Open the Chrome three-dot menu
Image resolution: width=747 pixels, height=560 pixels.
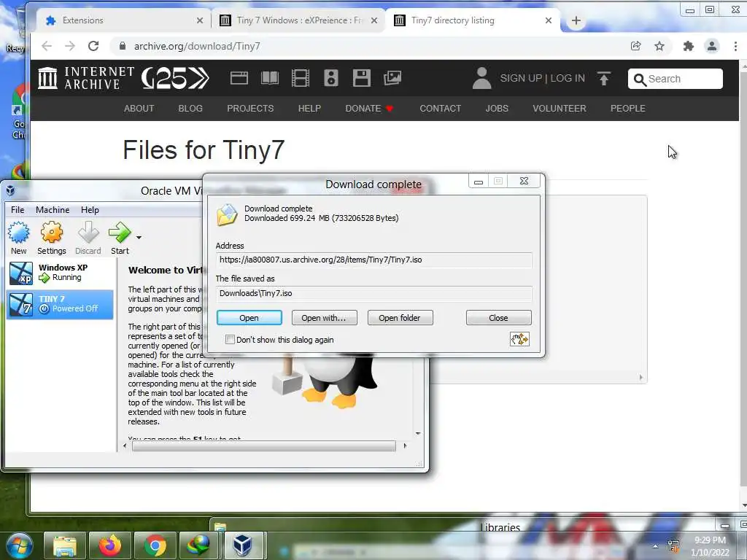(x=735, y=46)
